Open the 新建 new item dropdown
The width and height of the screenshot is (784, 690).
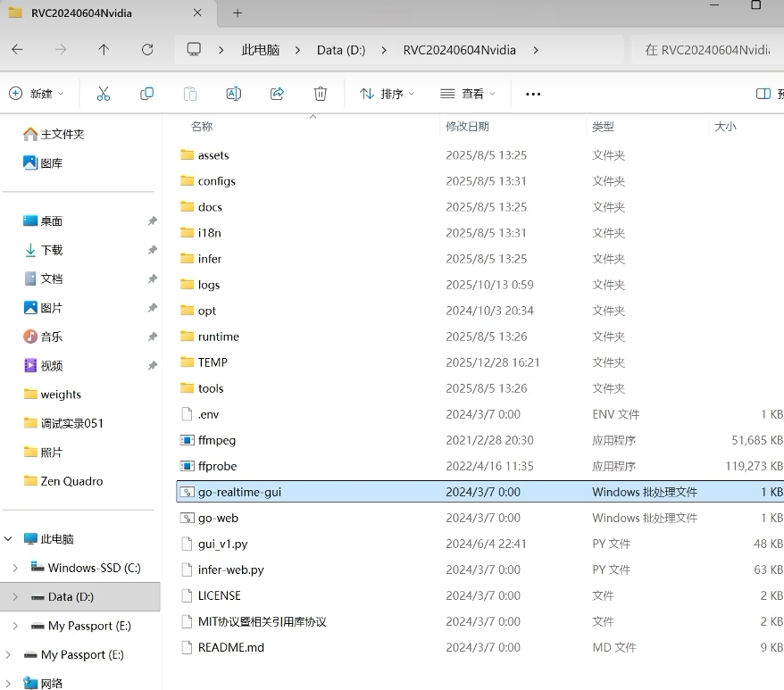[37, 94]
